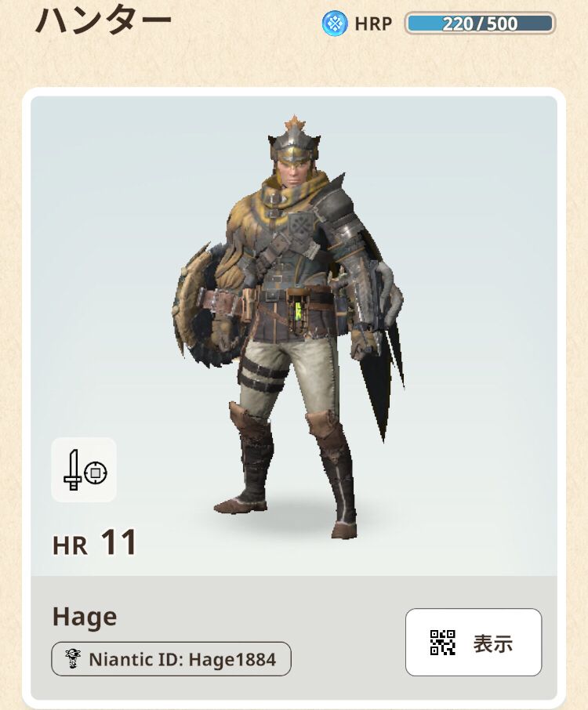Tap the QR code icon

pyautogui.click(x=442, y=643)
